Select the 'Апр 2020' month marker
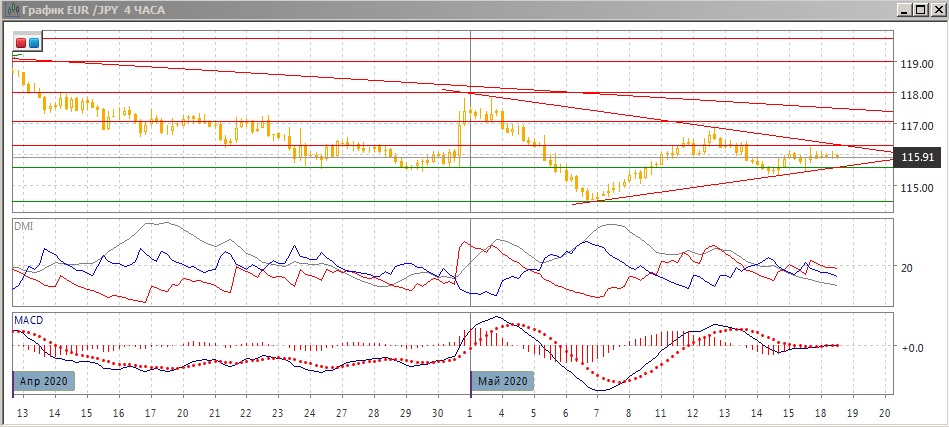This screenshot has height=427, width=949. (43, 381)
